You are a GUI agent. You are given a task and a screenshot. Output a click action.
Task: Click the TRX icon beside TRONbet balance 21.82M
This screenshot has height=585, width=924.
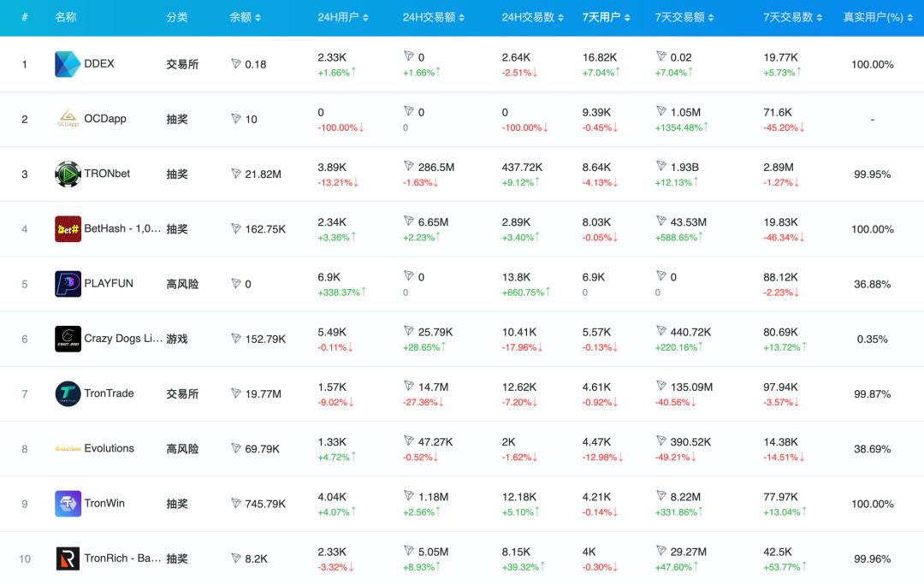tap(236, 174)
